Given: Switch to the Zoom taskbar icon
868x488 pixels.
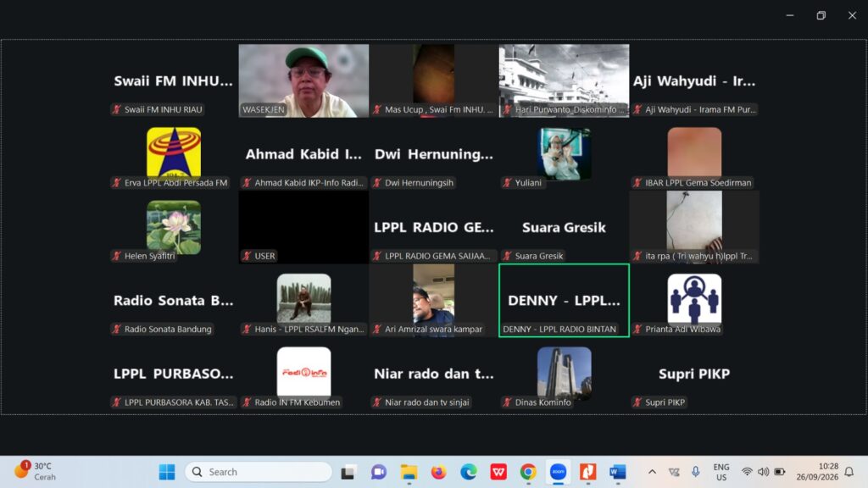Looking at the screenshot, I should (558, 472).
